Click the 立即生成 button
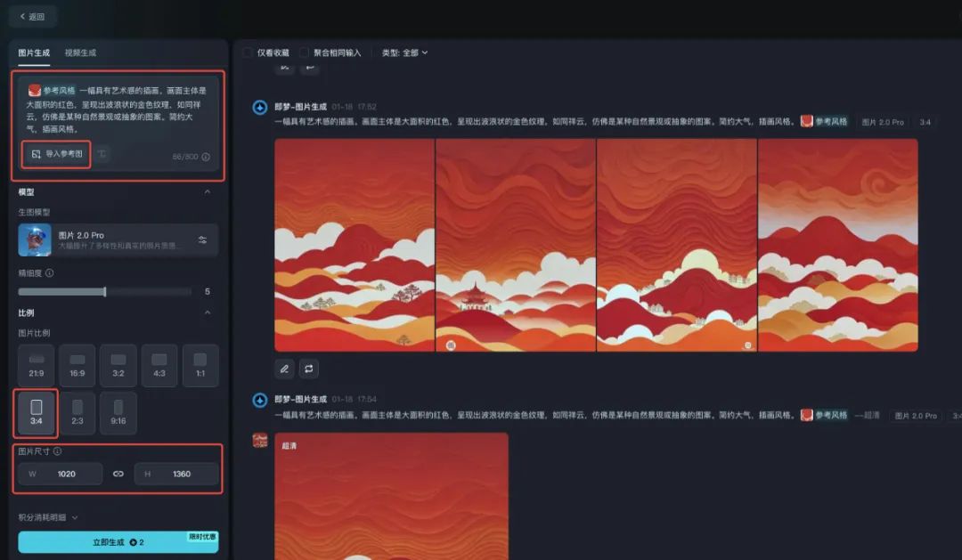The image size is (962, 560). point(118,542)
